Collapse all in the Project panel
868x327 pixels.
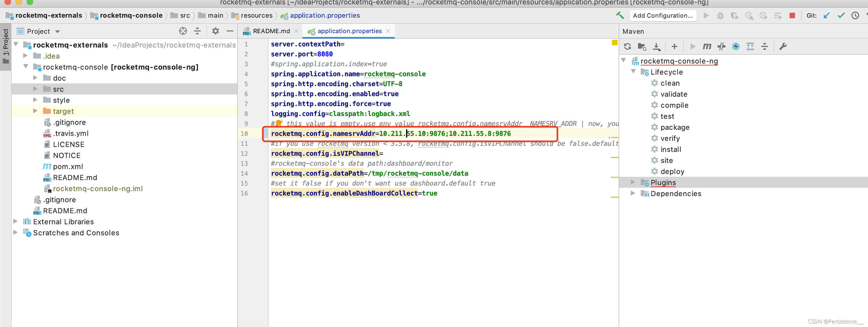click(197, 31)
